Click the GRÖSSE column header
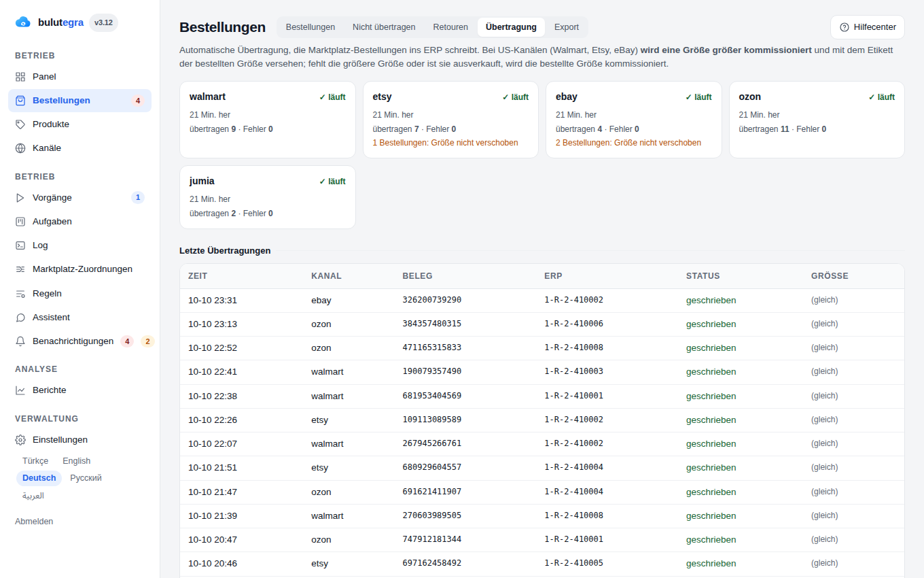 pyautogui.click(x=830, y=276)
